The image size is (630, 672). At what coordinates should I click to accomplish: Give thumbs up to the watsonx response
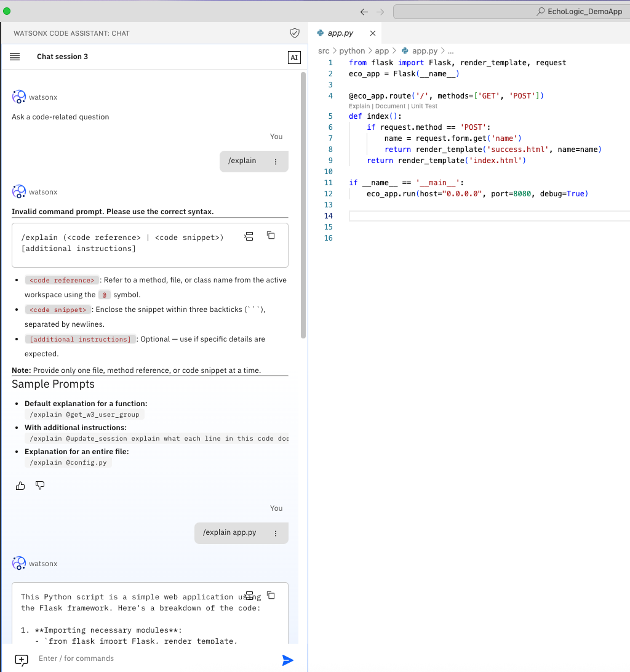20,486
